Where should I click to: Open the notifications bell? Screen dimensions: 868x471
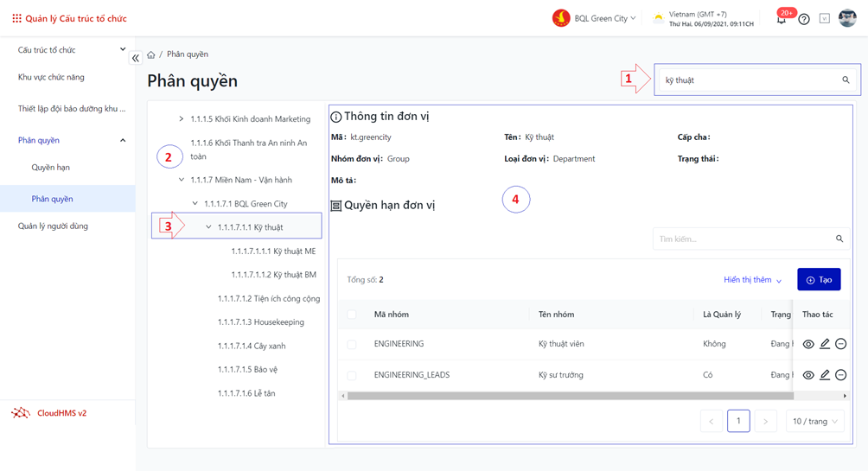[782, 19]
